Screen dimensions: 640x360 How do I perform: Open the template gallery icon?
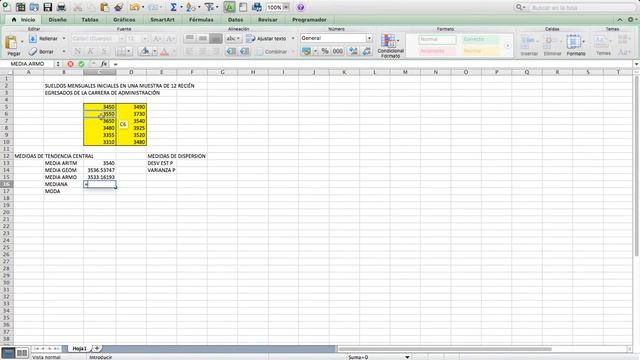click(x=20, y=7)
